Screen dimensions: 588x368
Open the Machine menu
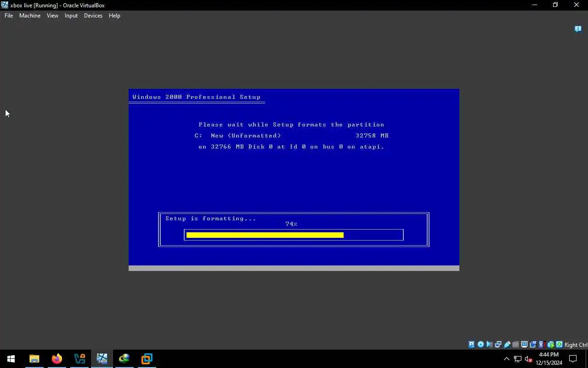(x=30, y=16)
